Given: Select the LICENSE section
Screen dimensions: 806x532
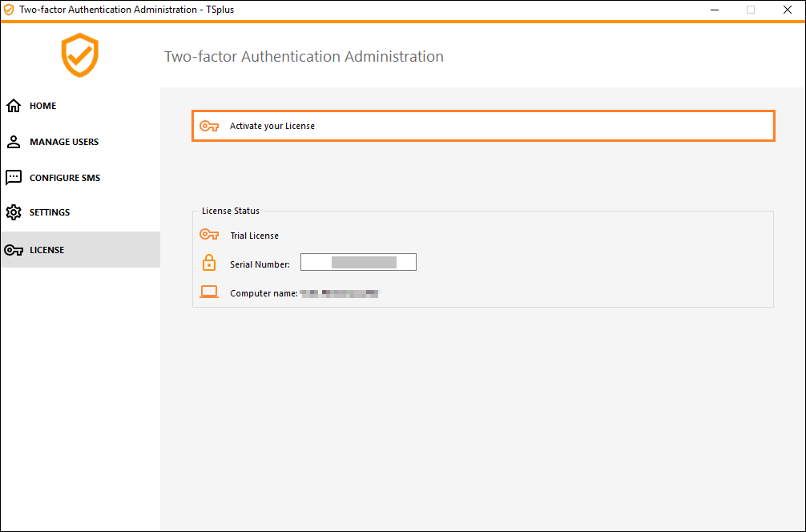Looking at the screenshot, I should tap(46, 249).
